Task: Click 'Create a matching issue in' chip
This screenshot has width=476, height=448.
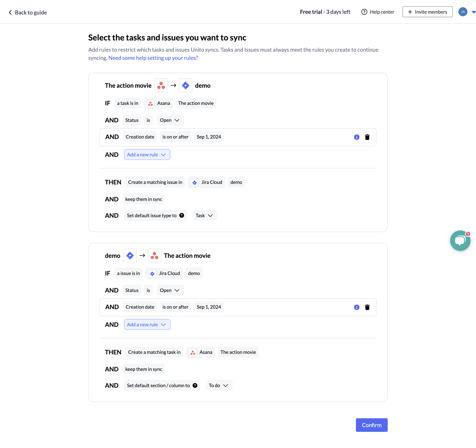Action: pos(155,182)
